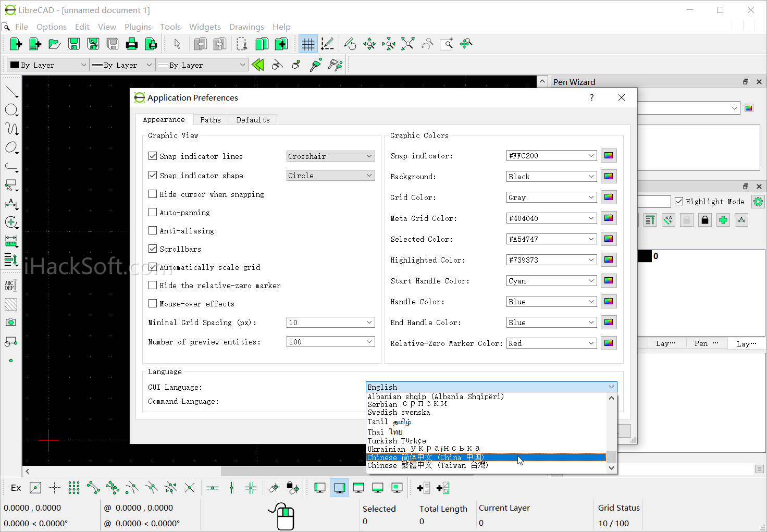Select the Circle tool in left toolbar

(x=11, y=110)
